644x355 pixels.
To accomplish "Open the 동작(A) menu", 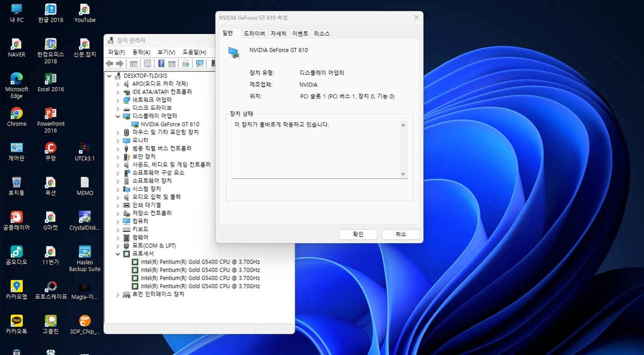I will coord(141,52).
